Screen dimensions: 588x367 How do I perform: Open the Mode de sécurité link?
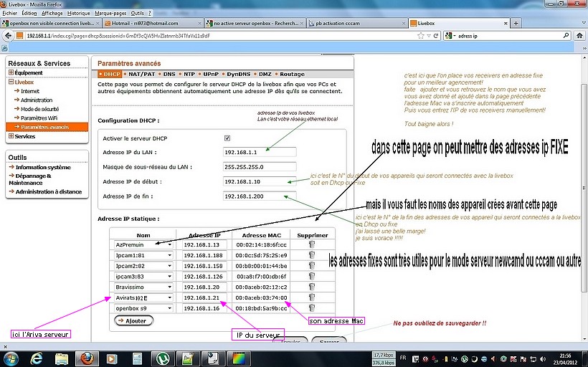pos(39,108)
